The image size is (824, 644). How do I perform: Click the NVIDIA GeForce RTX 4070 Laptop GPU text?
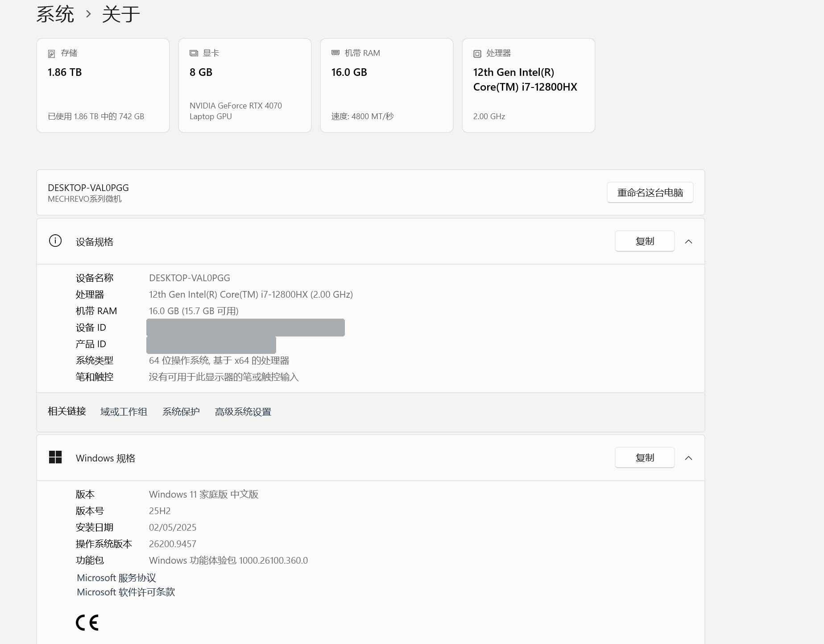tap(236, 111)
